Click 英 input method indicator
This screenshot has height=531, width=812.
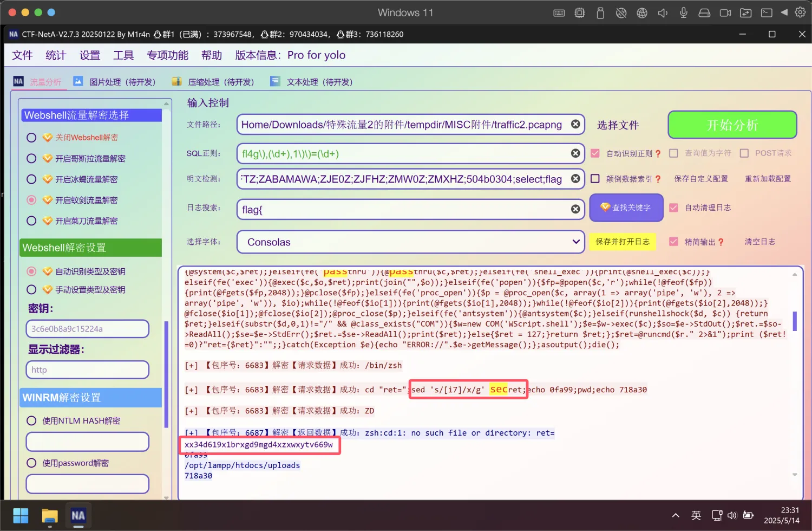pos(696,515)
